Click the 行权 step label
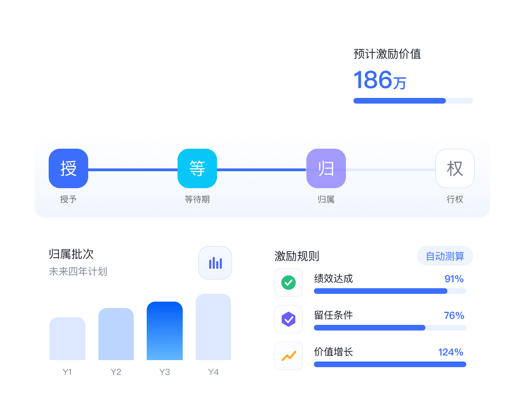The width and height of the screenshot is (522, 420). (x=455, y=199)
